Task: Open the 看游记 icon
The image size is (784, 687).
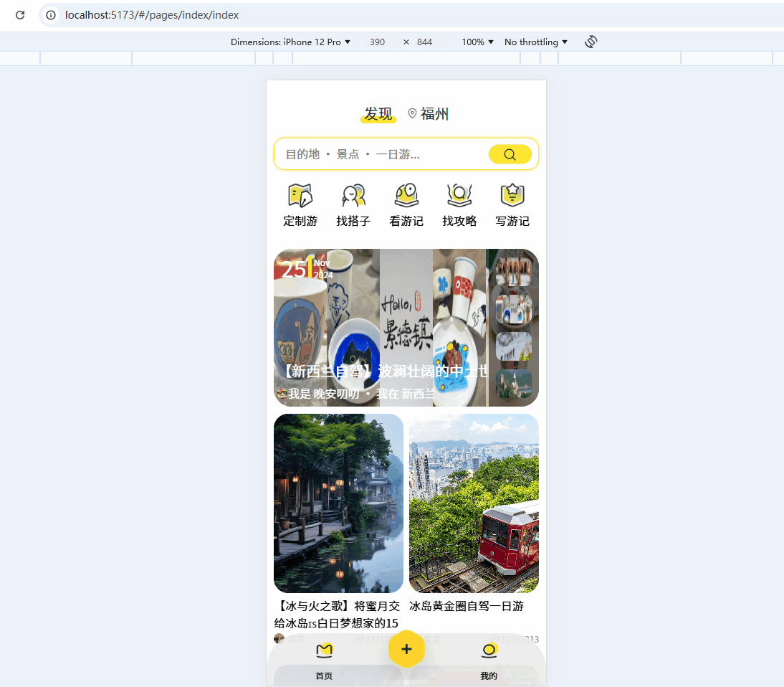Action: coord(406,195)
